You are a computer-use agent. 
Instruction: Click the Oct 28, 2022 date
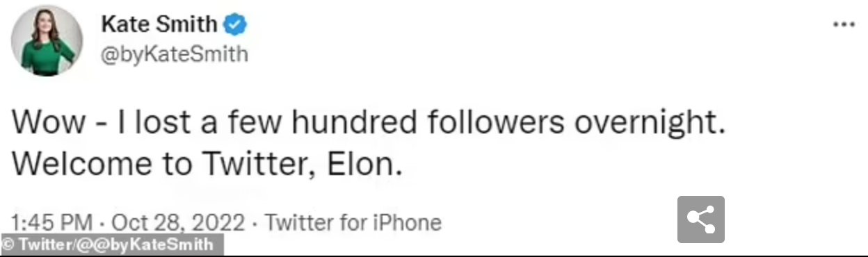click(178, 223)
